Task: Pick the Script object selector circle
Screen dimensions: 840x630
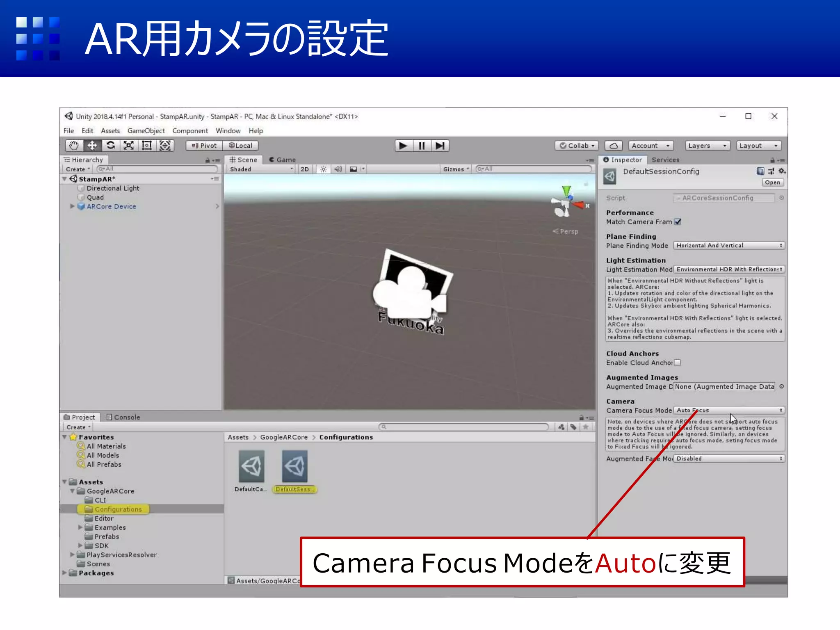Action: 781,198
